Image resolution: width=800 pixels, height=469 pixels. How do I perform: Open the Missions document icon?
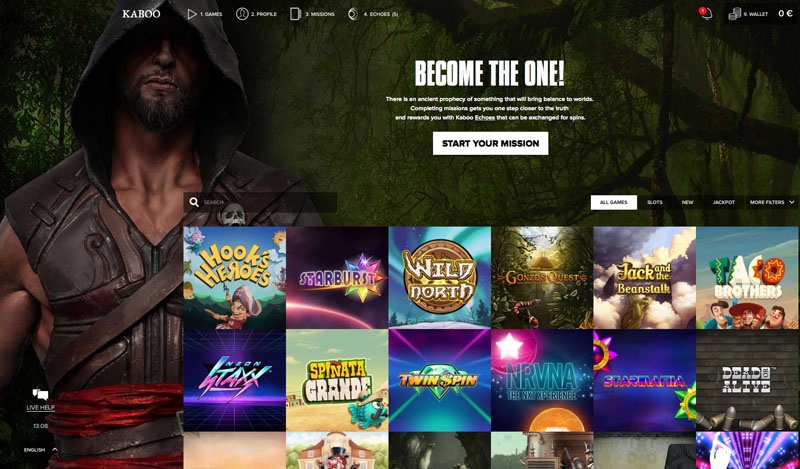[295, 14]
